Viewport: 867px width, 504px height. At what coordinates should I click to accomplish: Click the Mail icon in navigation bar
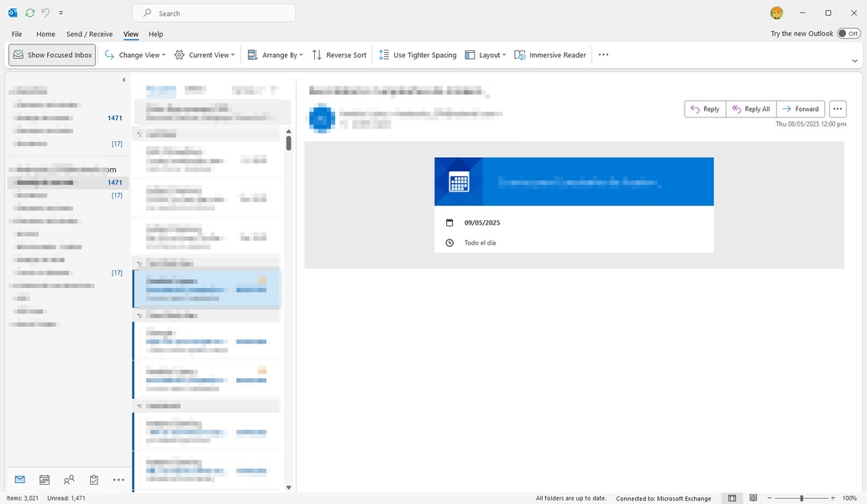[20, 480]
